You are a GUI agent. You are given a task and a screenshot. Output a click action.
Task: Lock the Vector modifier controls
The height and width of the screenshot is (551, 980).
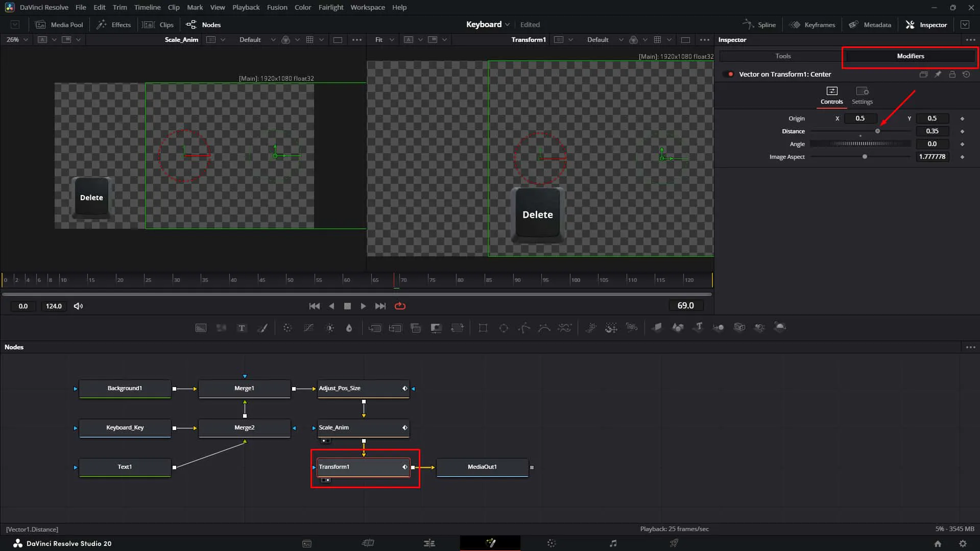952,74
